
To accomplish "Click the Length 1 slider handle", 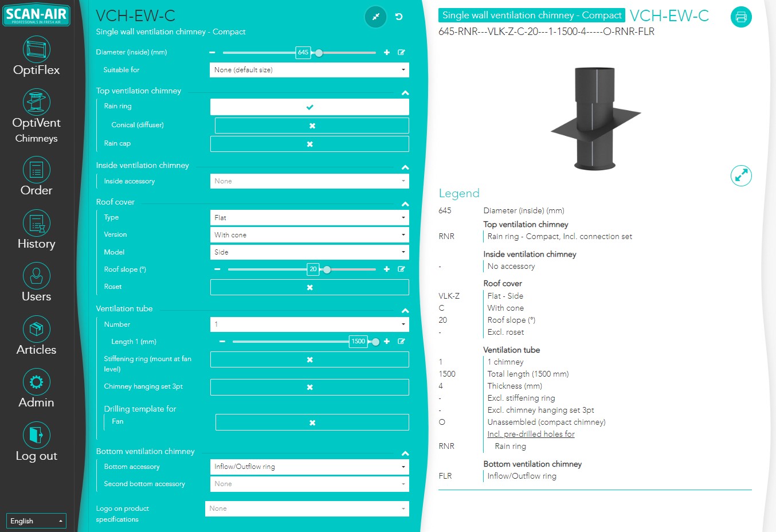I will coord(375,342).
